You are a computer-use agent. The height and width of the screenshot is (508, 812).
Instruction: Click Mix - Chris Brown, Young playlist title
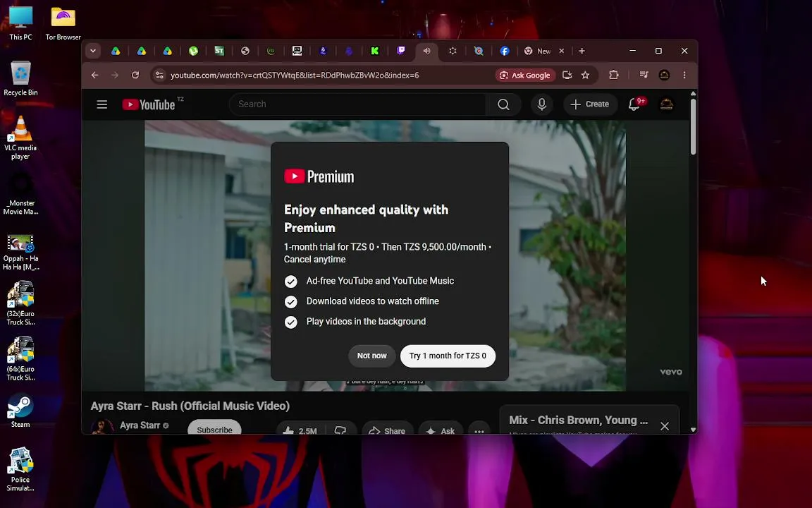click(579, 420)
